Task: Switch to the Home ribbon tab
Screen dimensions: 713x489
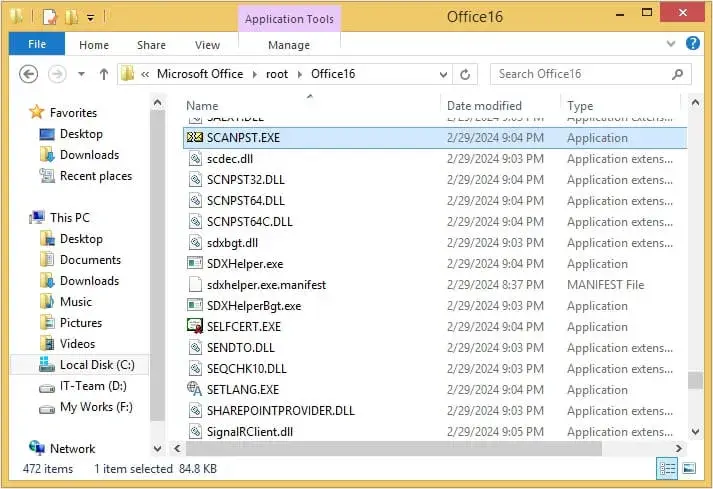Action: point(94,45)
